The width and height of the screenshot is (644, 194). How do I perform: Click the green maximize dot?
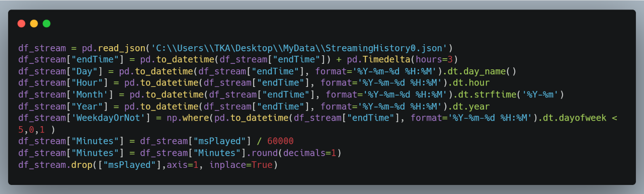(x=46, y=24)
